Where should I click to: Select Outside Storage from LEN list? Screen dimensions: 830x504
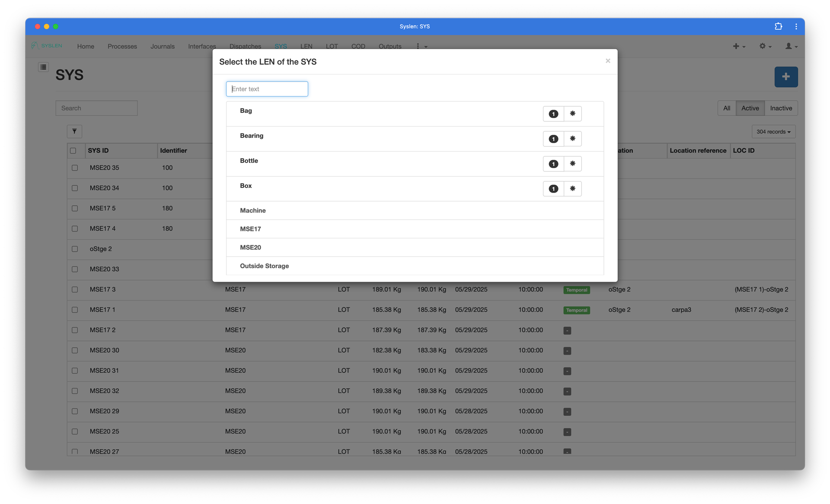(x=264, y=266)
